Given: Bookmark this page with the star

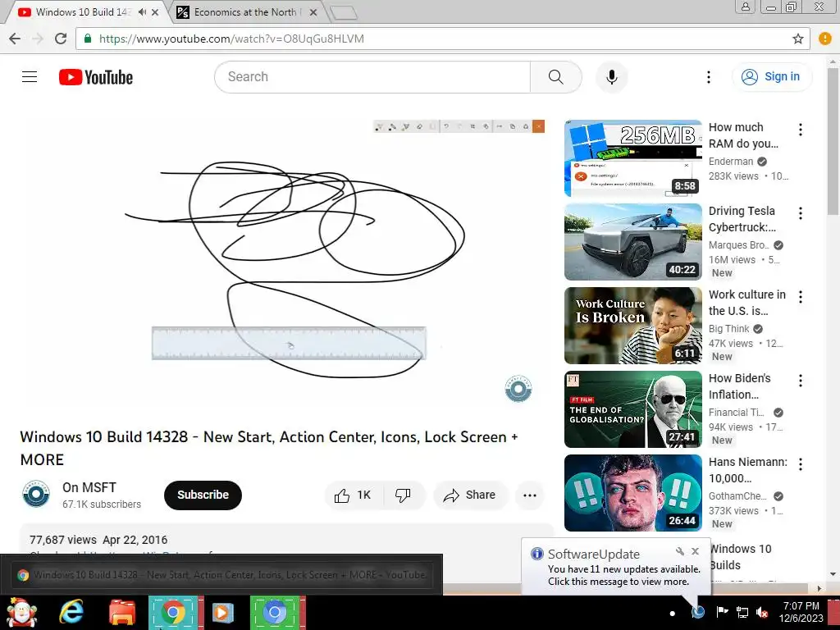Looking at the screenshot, I should pyautogui.click(x=797, y=39).
